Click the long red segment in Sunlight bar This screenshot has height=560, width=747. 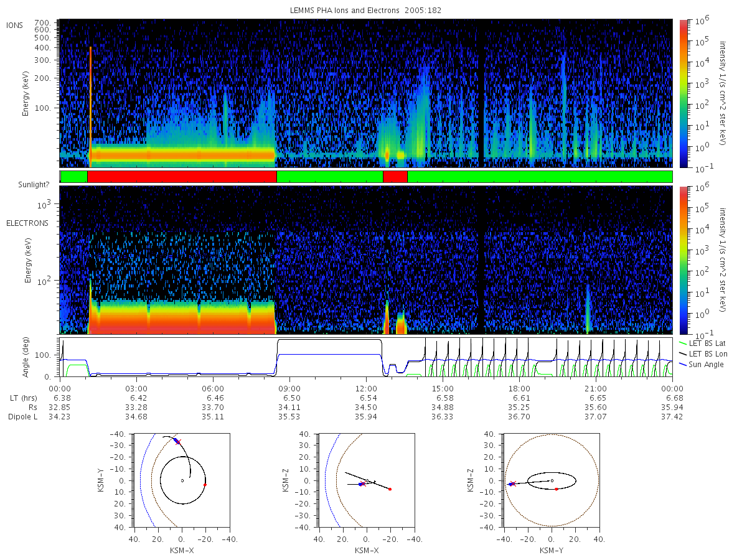(x=182, y=177)
